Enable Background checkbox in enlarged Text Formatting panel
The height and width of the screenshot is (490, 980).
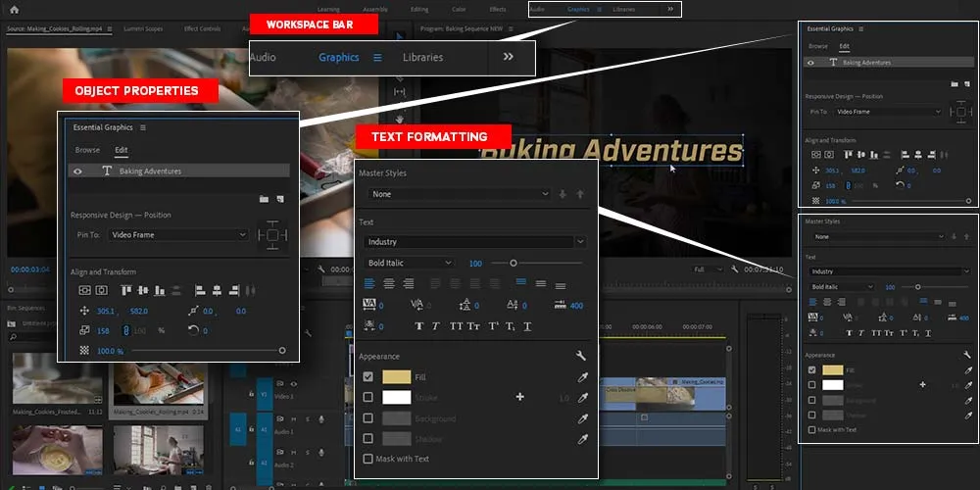pyautogui.click(x=368, y=417)
